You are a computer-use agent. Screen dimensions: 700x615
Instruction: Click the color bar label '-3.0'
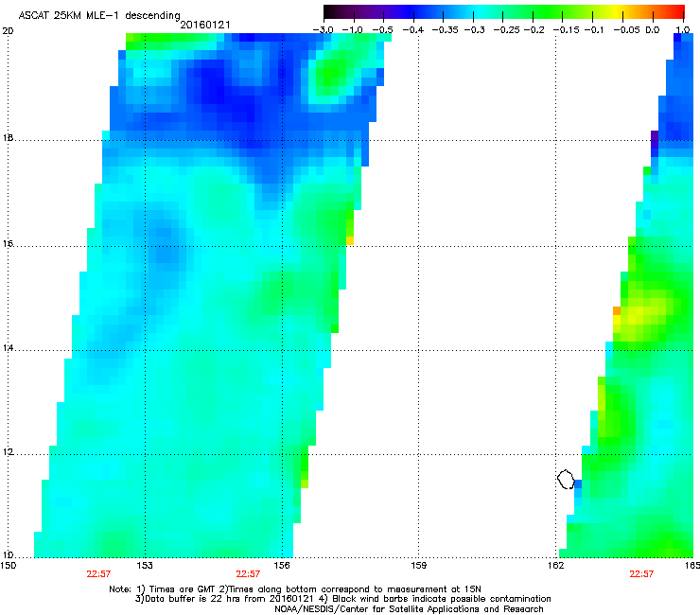323,30
